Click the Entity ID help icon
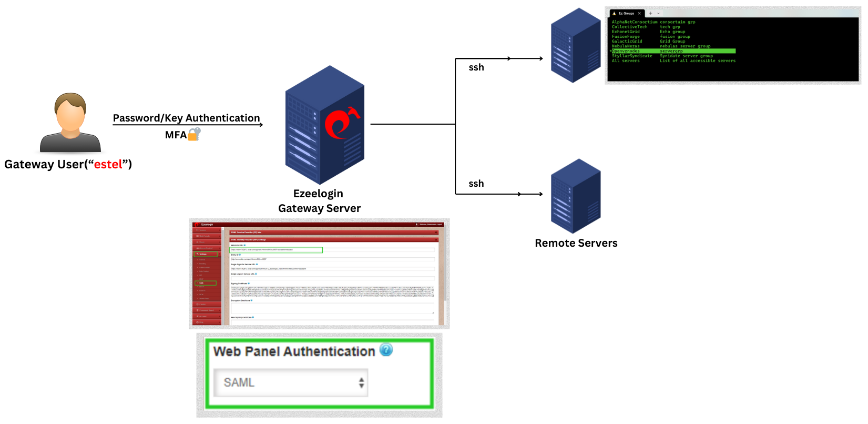The height and width of the screenshot is (424, 868). 240,255
